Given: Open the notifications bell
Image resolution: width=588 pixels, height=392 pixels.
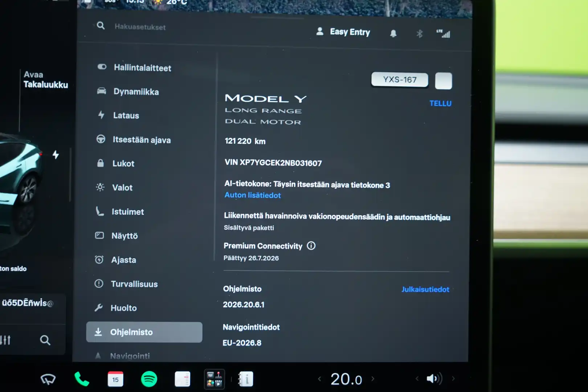Looking at the screenshot, I should point(393,34).
